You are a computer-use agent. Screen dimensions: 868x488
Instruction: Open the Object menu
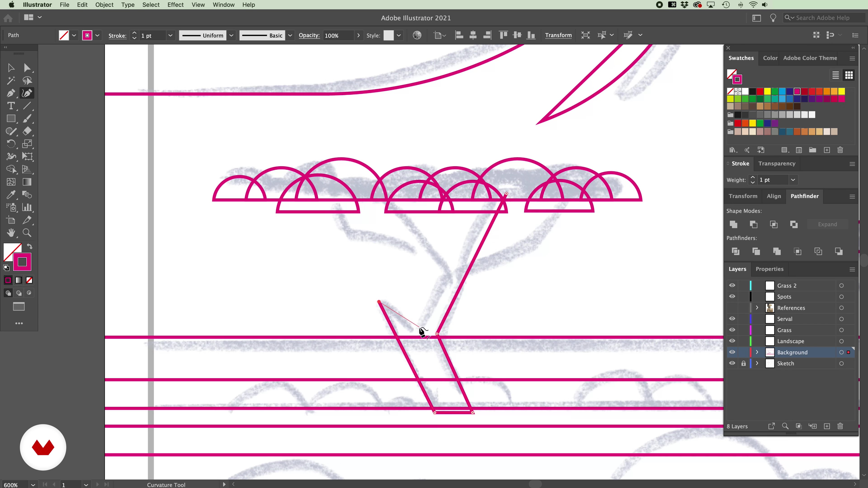(104, 5)
